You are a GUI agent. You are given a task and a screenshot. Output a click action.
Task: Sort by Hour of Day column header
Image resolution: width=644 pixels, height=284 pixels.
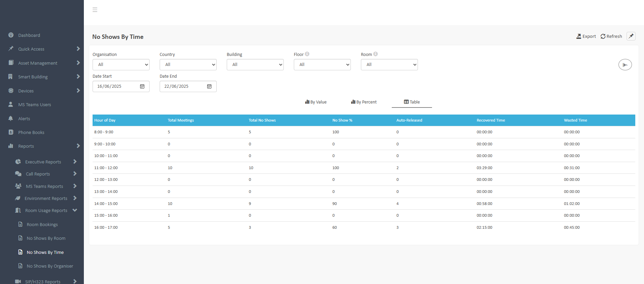[x=105, y=120]
